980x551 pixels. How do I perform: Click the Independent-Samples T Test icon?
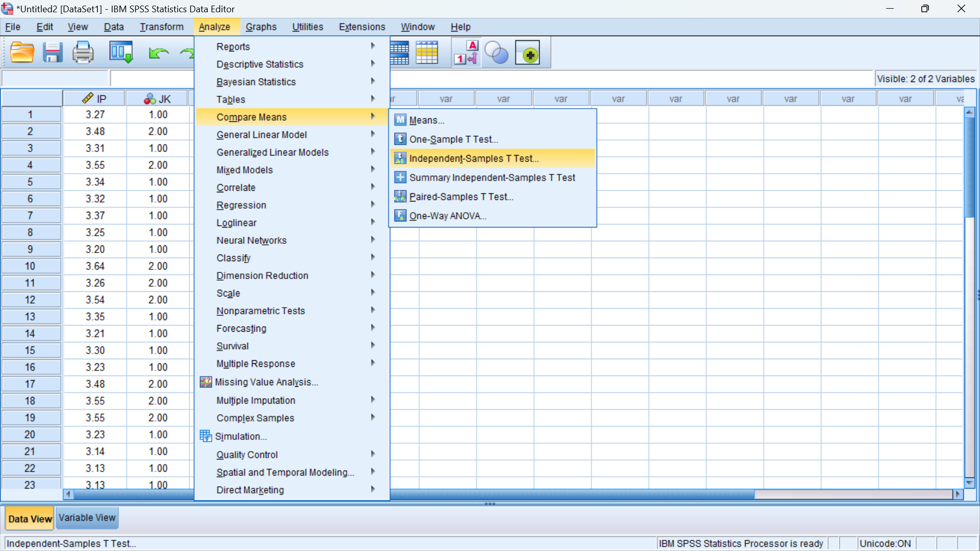point(400,158)
